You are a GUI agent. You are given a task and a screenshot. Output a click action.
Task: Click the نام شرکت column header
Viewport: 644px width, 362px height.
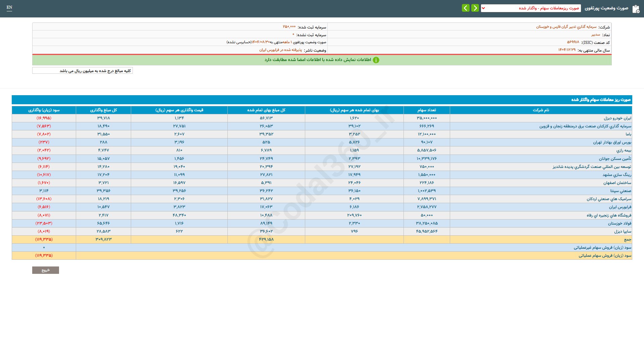(x=541, y=110)
